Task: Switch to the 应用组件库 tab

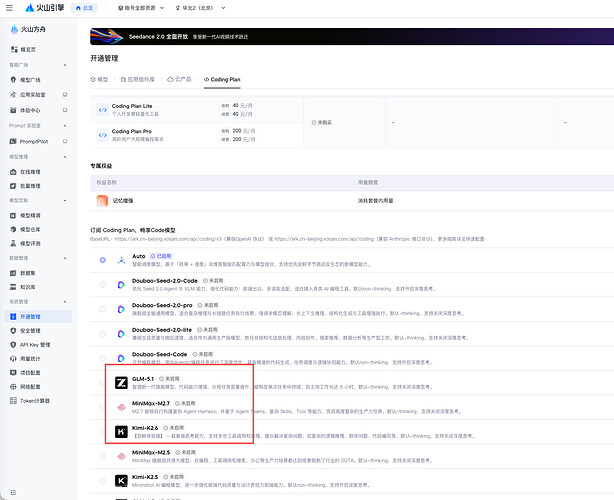Action: tap(138, 79)
